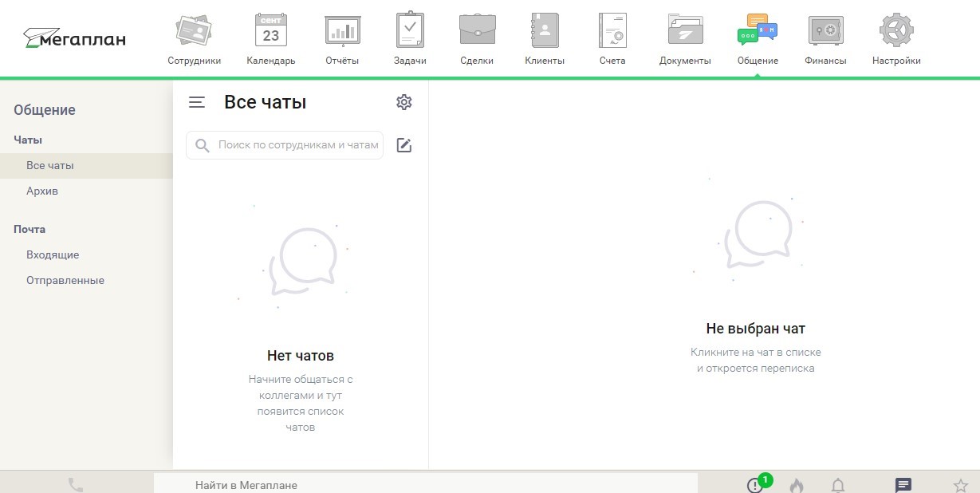Click the new chat compose pencil icon
This screenshot has height=493, width=980.
[404, 145]
